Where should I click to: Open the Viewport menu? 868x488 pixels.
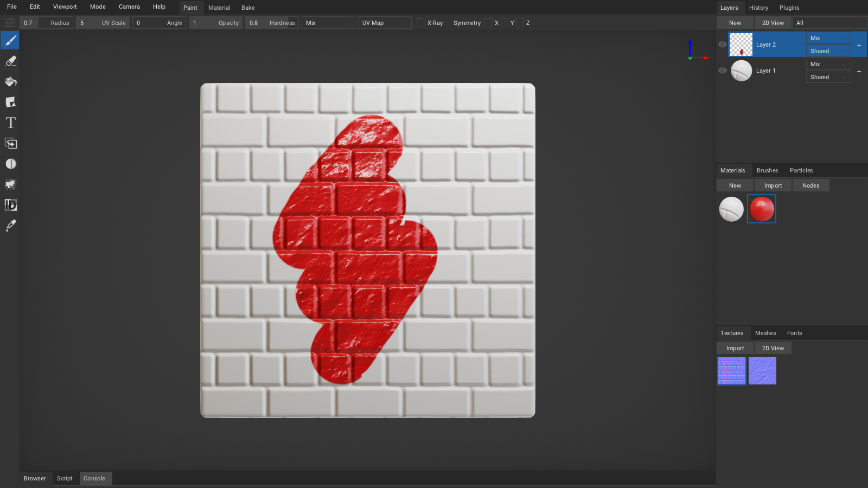tap(65, 7)
